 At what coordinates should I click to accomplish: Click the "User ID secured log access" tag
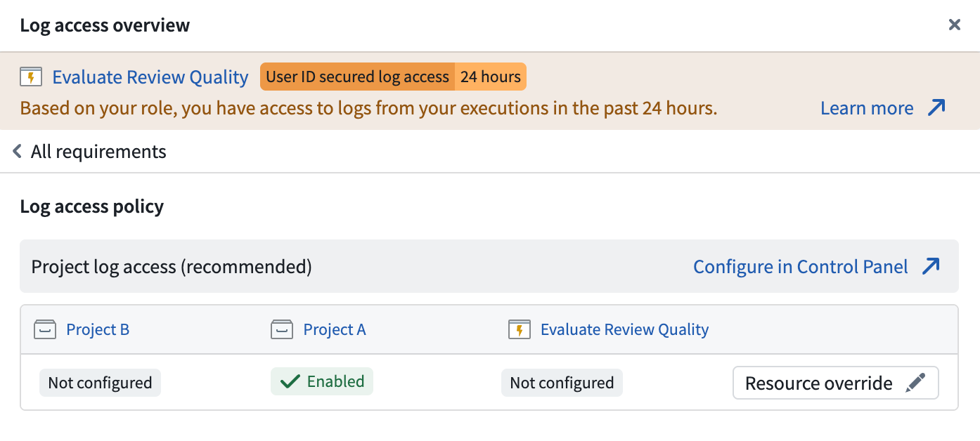[x=357, y=77]
